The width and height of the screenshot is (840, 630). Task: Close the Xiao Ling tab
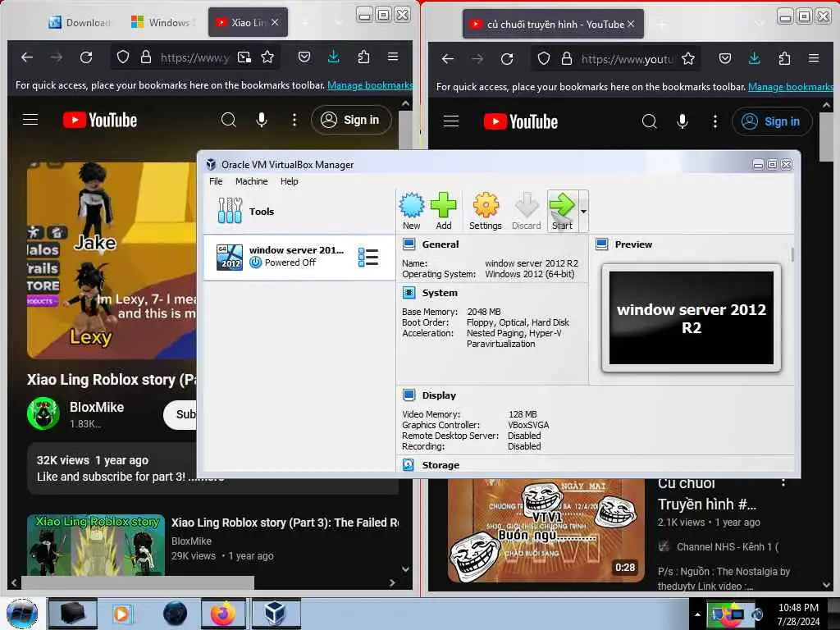pyautogui.click(x=275, y=22)
